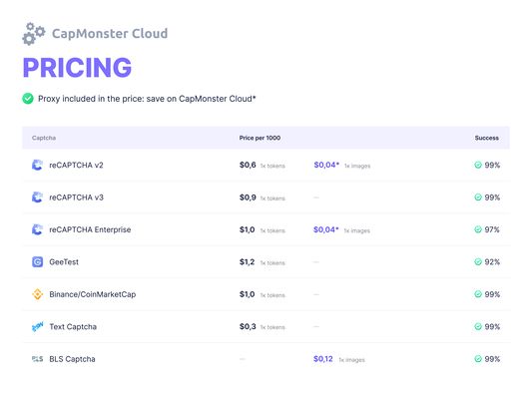Click the success checkmark beside Enterprise 97%
The width and height of the screenshot is (532, 399).
point(478,229)
